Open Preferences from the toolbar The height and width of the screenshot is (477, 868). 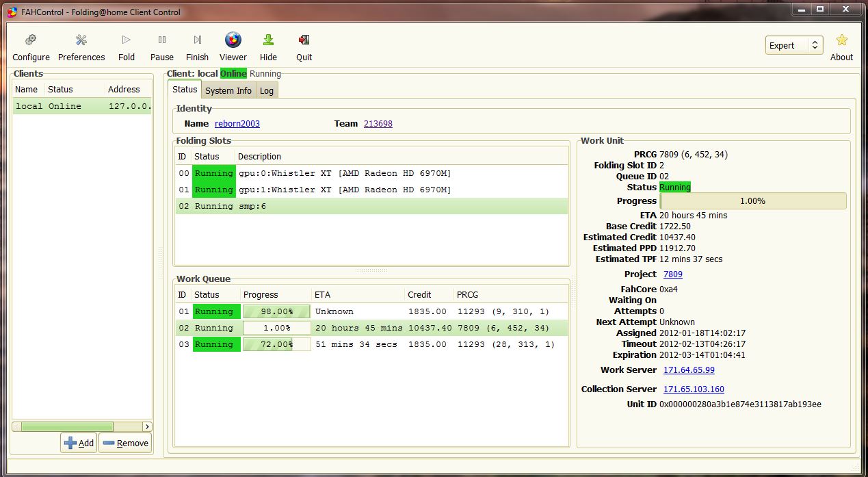(x=81, y=48)
